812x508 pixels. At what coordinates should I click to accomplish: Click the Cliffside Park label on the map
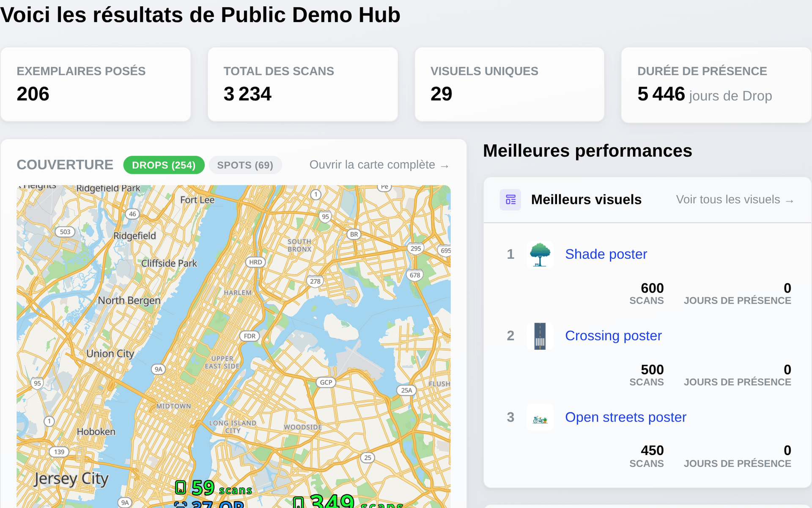point(169,263)
